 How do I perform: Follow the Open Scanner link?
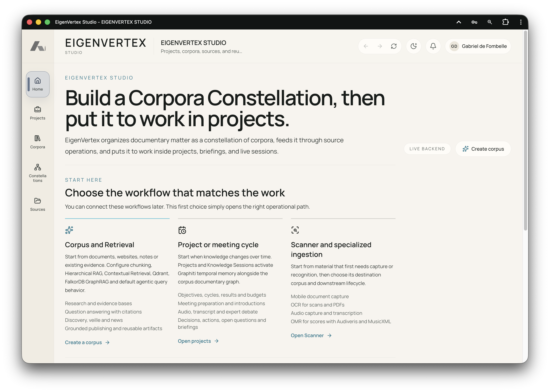coord(311,336)
